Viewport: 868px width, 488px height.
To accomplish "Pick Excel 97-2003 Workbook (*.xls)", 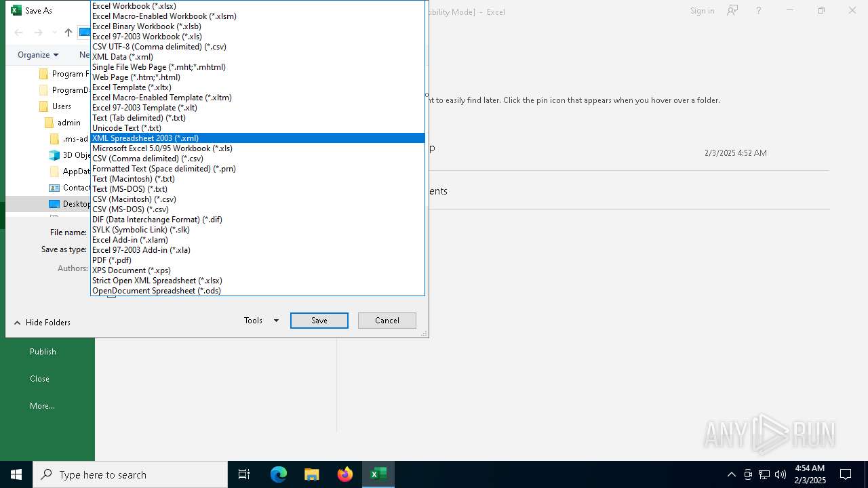I will (x=258, y=37).
